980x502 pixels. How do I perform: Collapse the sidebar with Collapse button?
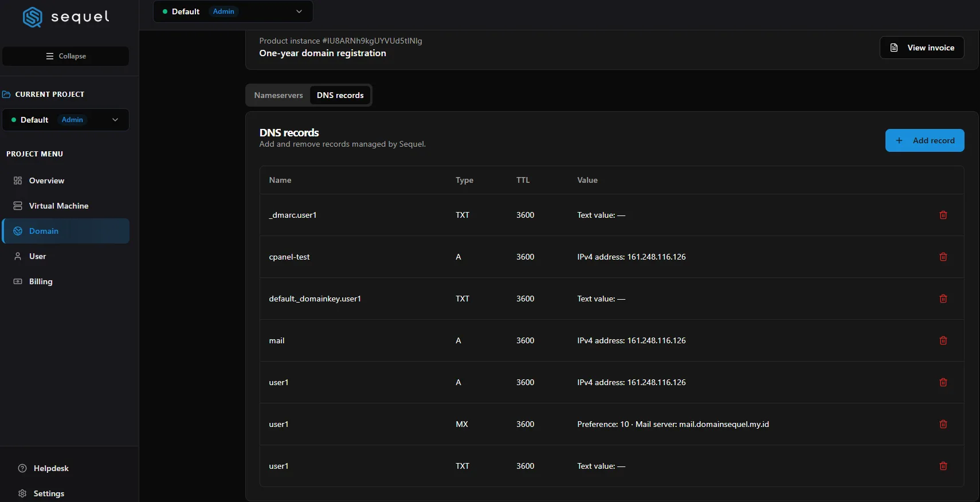click(66, 56)
